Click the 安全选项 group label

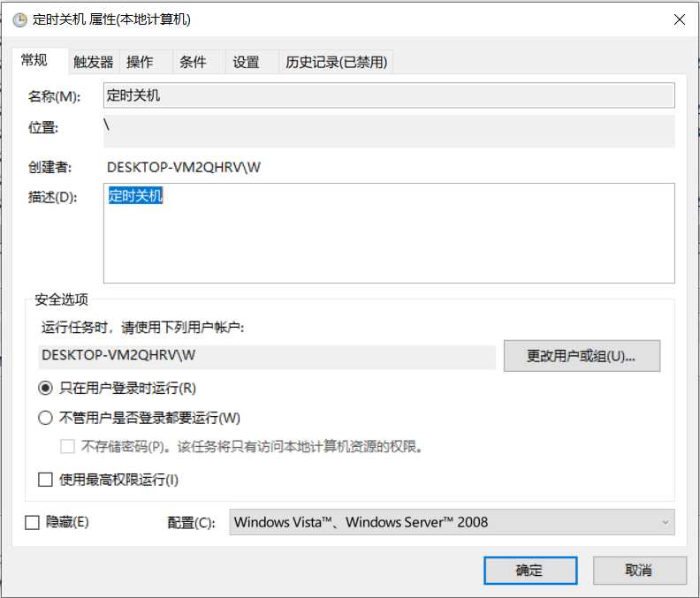tap(61, 299)
